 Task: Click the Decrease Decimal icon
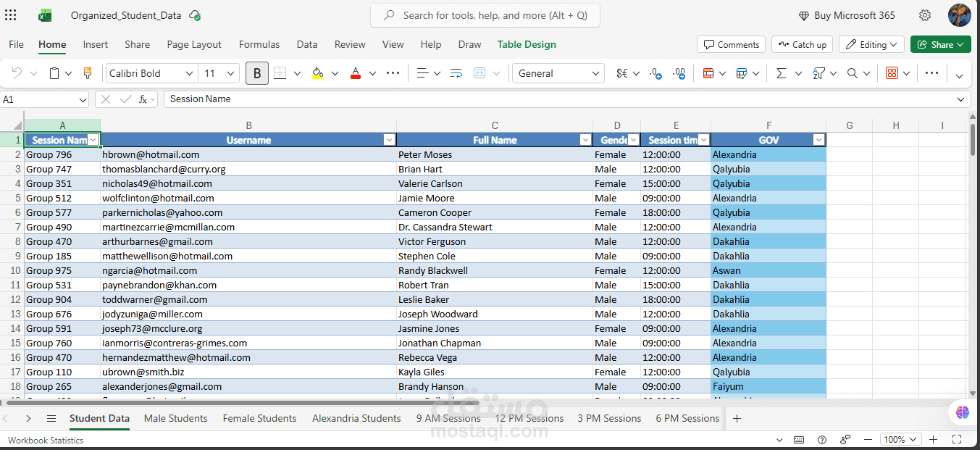pyautogui.click(x=656, y=73)
